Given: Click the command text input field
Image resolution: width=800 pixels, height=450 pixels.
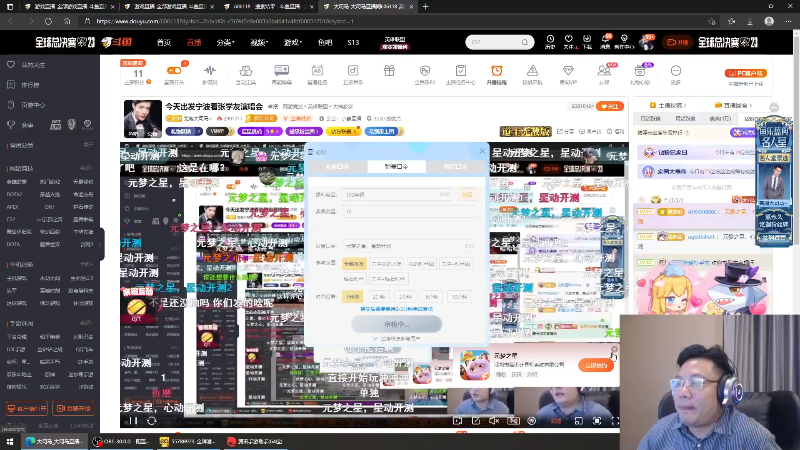Looking at the screenshot, I should [409, 246].
